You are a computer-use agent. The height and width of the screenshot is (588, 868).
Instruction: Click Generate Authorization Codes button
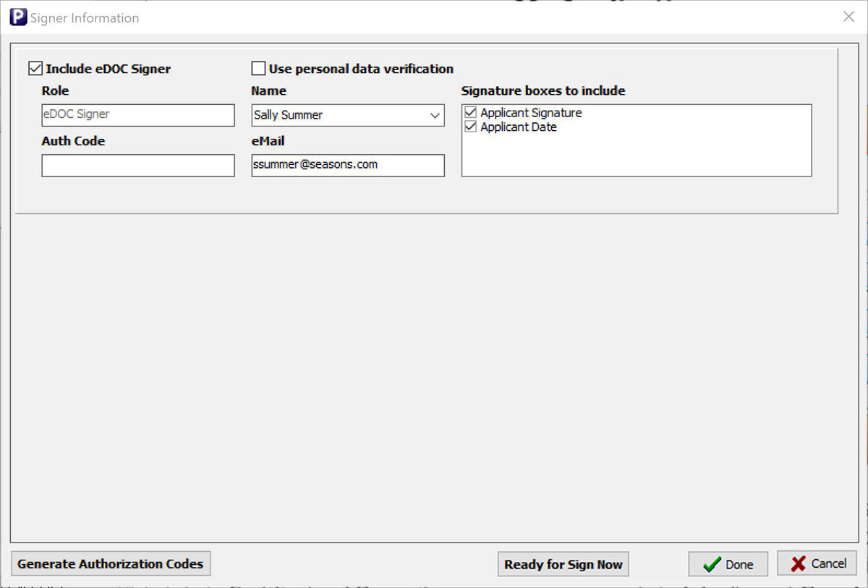click(111, 564)
